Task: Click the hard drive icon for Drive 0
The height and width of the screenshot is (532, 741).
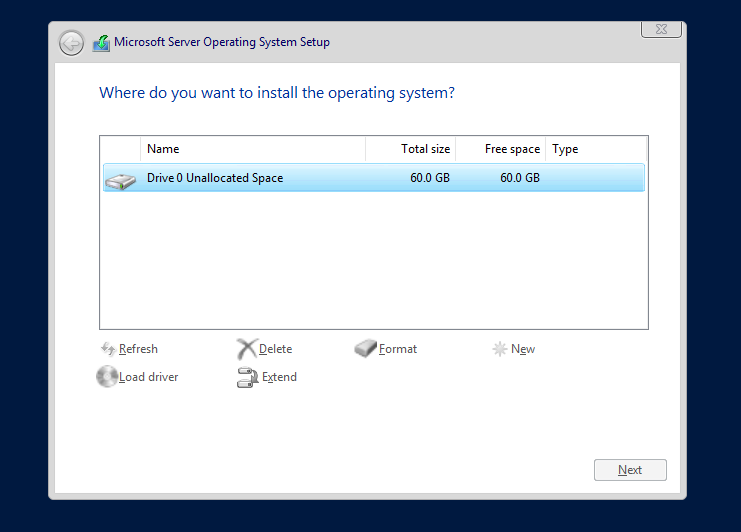Action: (121, 181)
